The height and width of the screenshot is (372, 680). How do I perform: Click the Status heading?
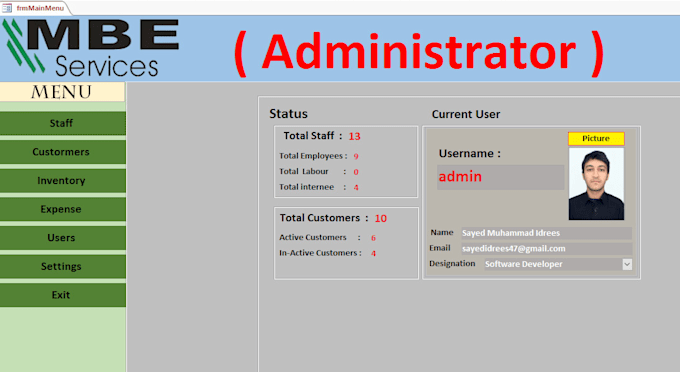point(288,114)
